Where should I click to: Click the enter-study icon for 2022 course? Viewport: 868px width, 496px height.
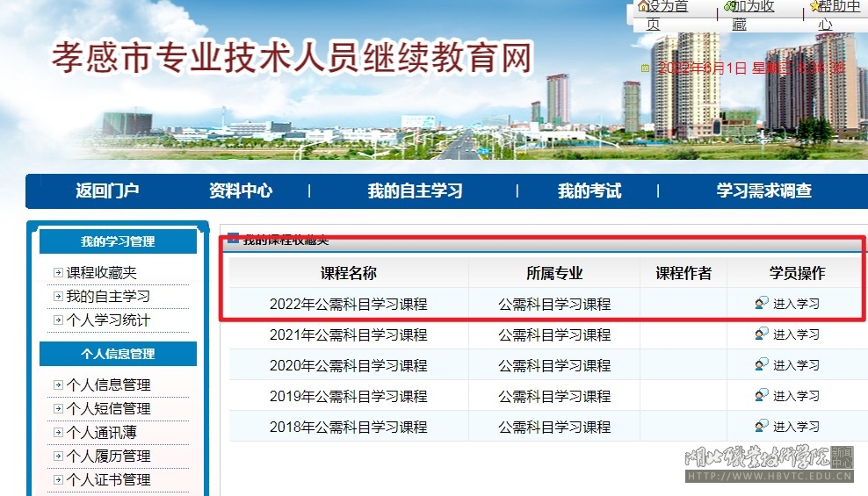[762, 303]
